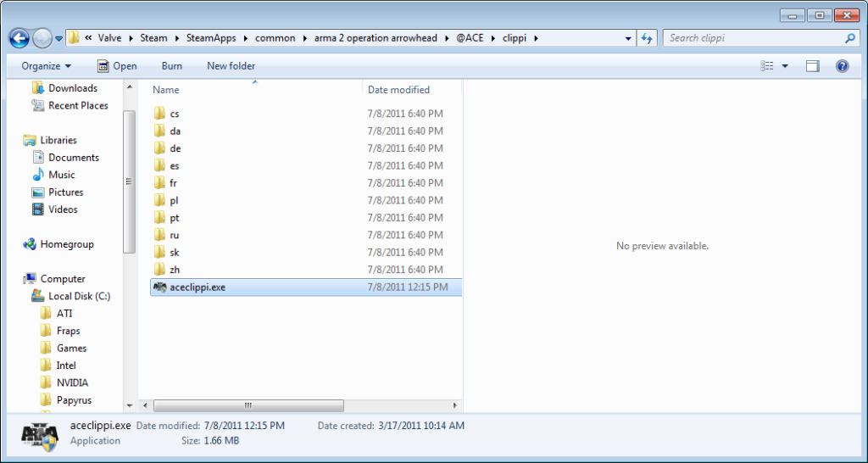Viewport: 868px width, 463px height.
Task: Open the recent pages dropdown arrow
Action: pyautogui.click(x=59, y=39)
